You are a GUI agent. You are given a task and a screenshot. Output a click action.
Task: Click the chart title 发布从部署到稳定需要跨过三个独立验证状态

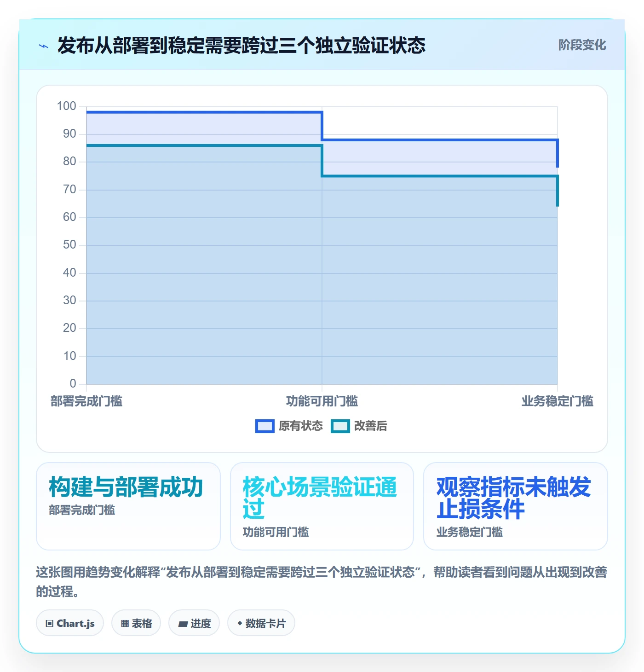[x=241, y=46]
